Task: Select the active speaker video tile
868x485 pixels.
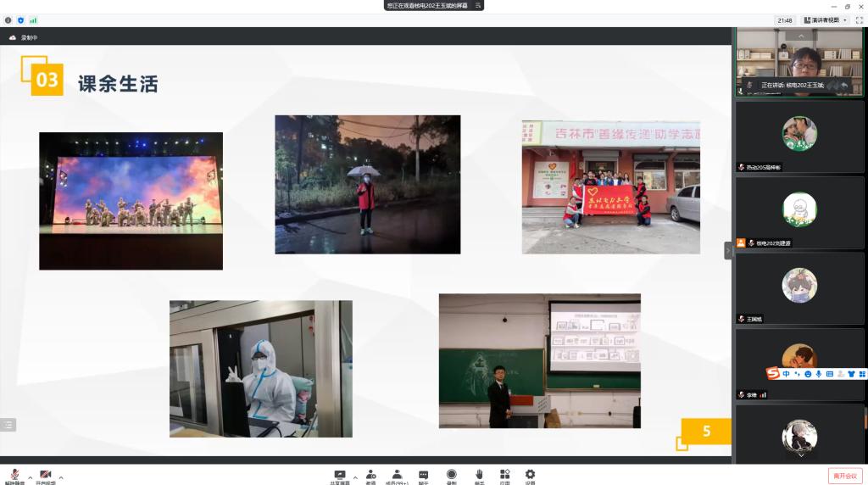Action: pyautogui.click(x=799, y=63)
